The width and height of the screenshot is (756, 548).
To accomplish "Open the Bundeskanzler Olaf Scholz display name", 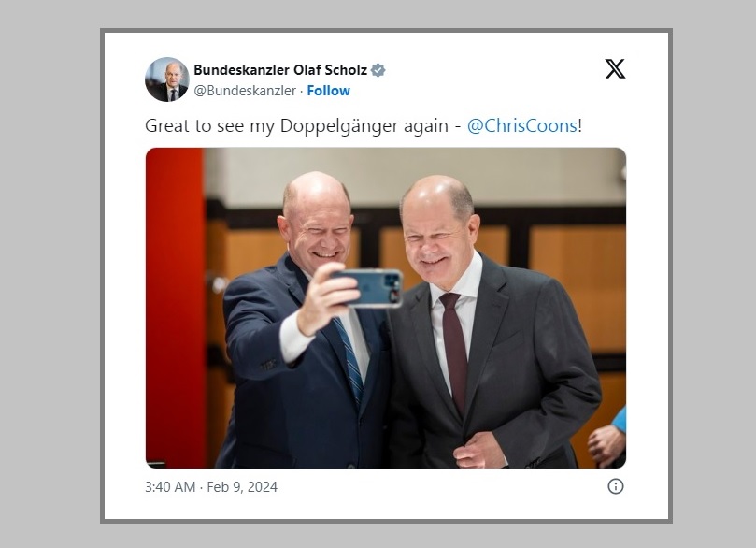I will click(x=280, y=70).
